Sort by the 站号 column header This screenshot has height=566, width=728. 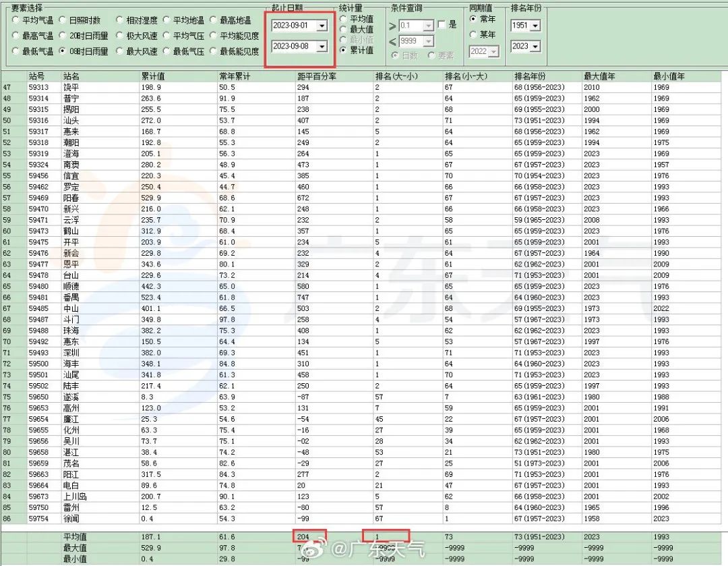pos(36,76)
